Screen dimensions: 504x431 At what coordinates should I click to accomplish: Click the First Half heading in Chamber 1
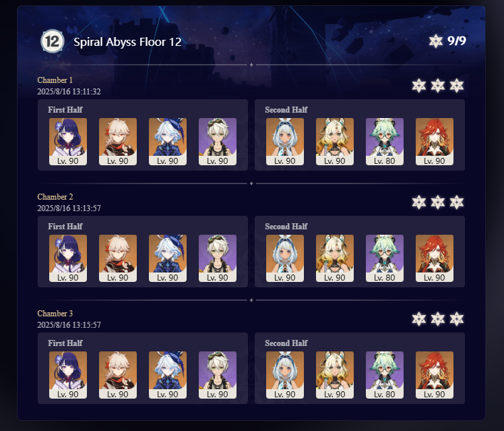coord(65,110)
